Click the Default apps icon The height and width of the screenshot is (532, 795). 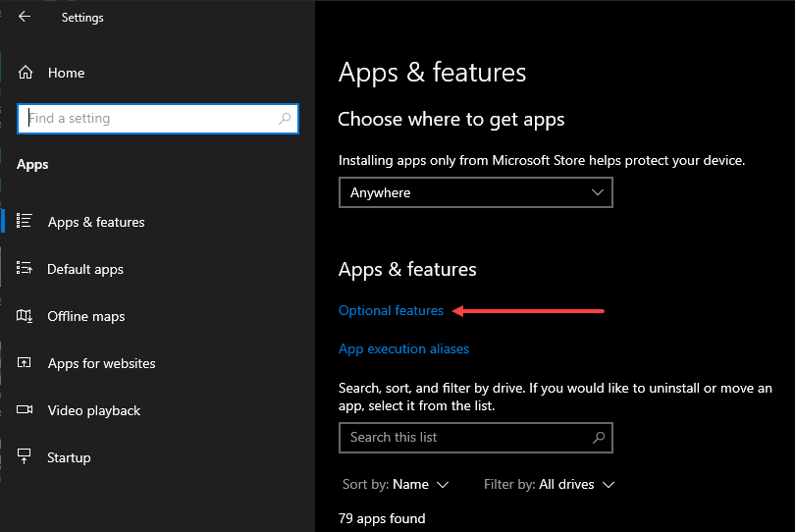point(26,269)
